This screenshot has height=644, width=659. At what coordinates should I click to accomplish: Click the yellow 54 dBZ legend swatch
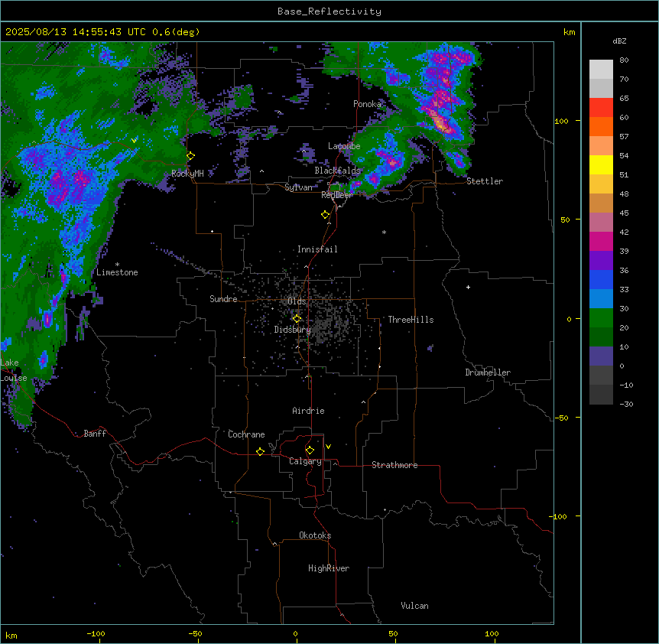(x=601, y=164)
